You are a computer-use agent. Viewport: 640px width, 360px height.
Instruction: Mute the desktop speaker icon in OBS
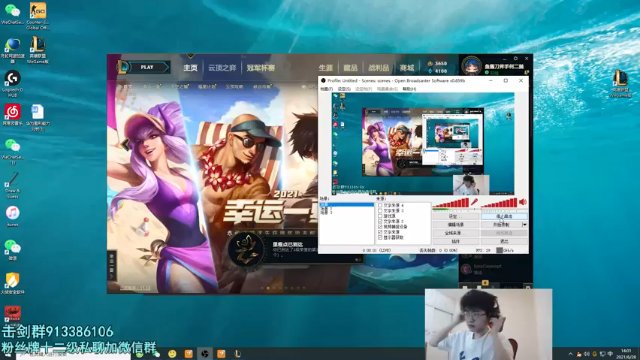pyautogui.click(x=523, y=202)
